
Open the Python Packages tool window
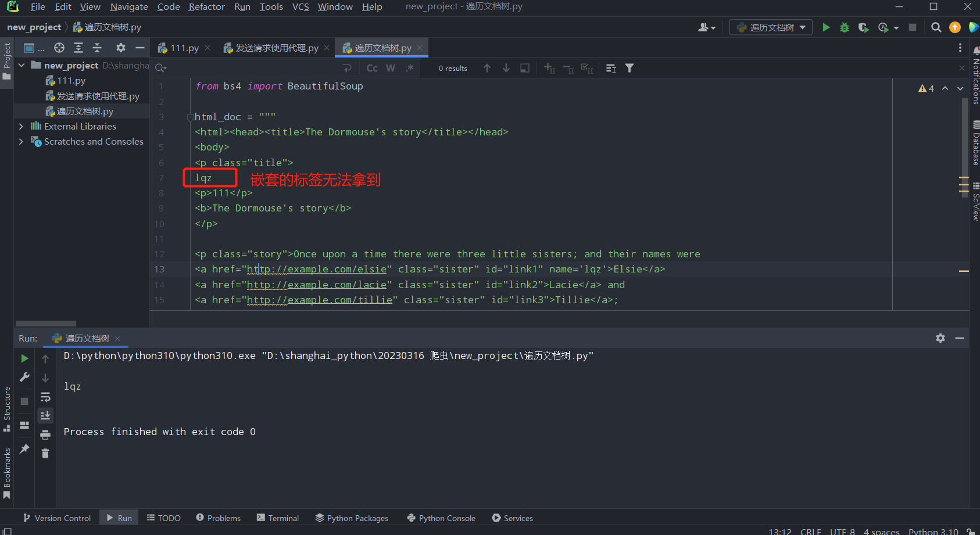352,518
